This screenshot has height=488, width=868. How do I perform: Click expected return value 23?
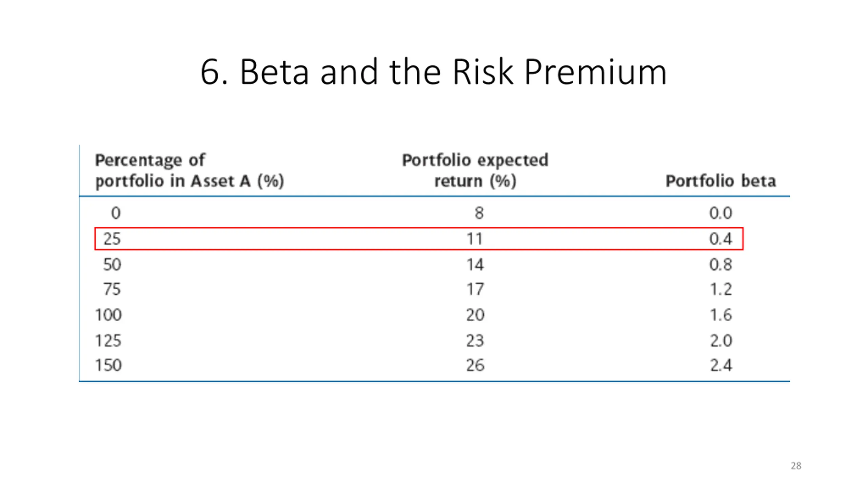click(475, 341)
